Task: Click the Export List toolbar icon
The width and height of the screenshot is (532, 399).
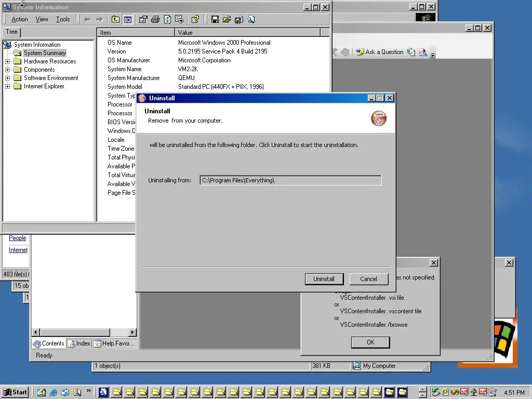Action: [179, 19]
